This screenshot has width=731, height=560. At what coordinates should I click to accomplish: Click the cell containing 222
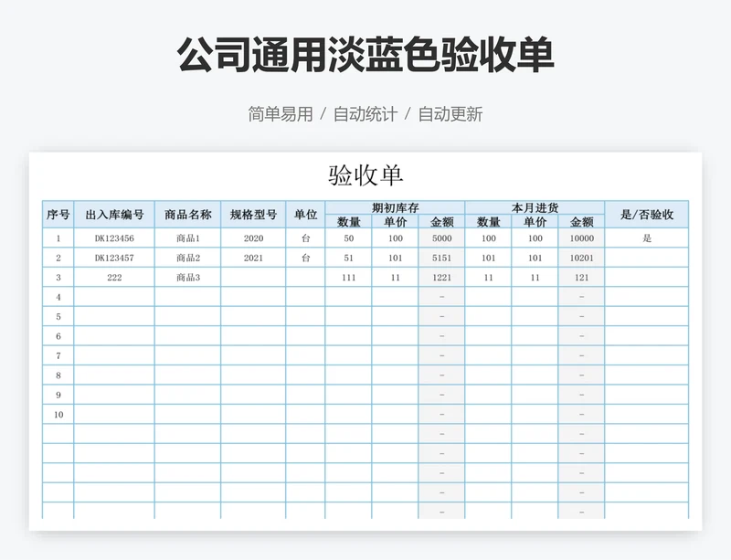tap(114, 278)
